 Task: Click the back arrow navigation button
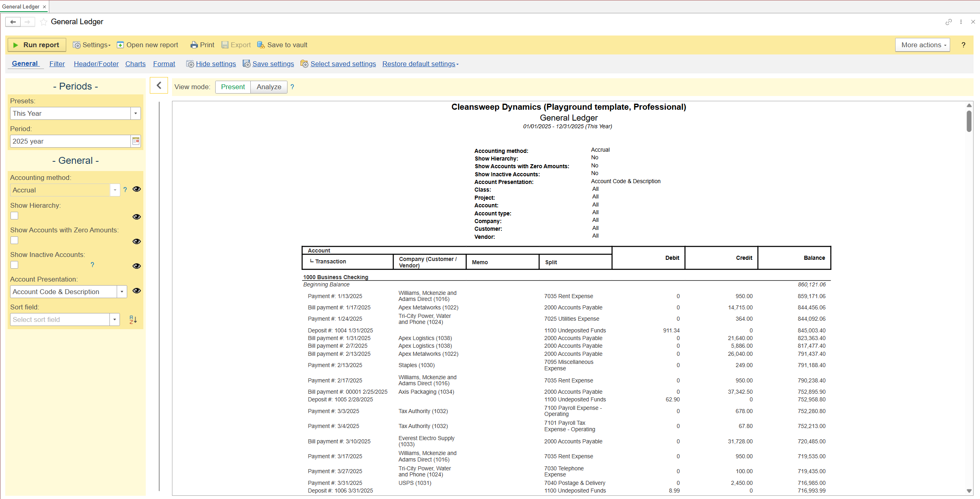pos(13,22)
